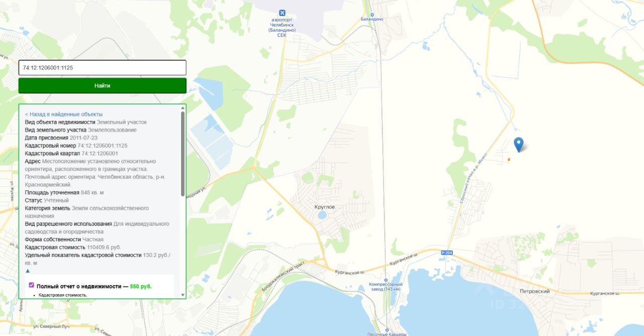Click the Статус Учтенный row
The height and width of the screenshot is (336, 644).
47,200
